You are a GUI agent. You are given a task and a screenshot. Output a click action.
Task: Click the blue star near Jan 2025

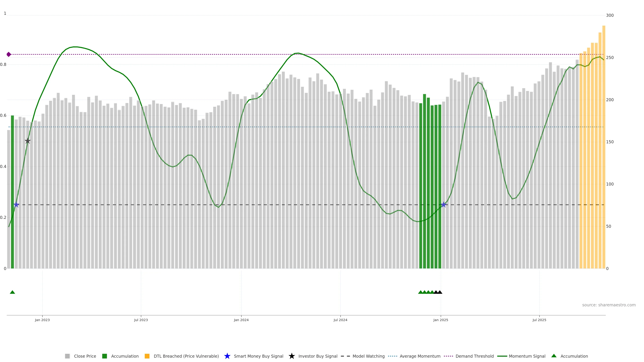click(x=443, y=205)
